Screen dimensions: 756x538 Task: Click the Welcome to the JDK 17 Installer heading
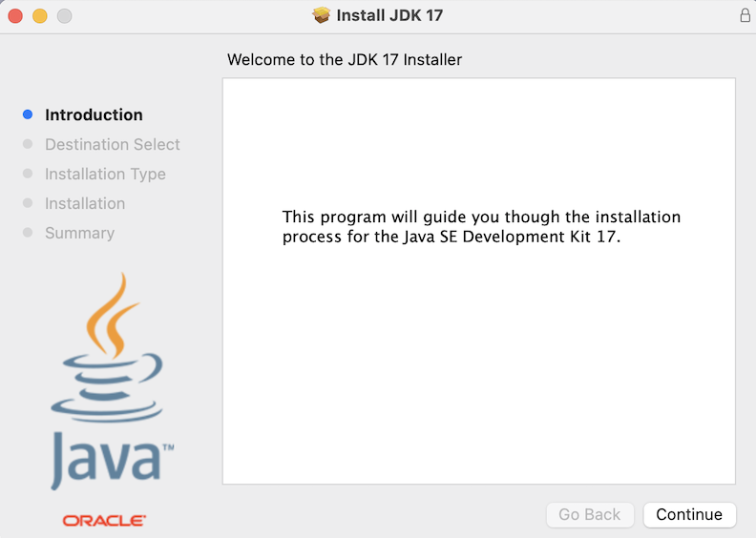345,60
